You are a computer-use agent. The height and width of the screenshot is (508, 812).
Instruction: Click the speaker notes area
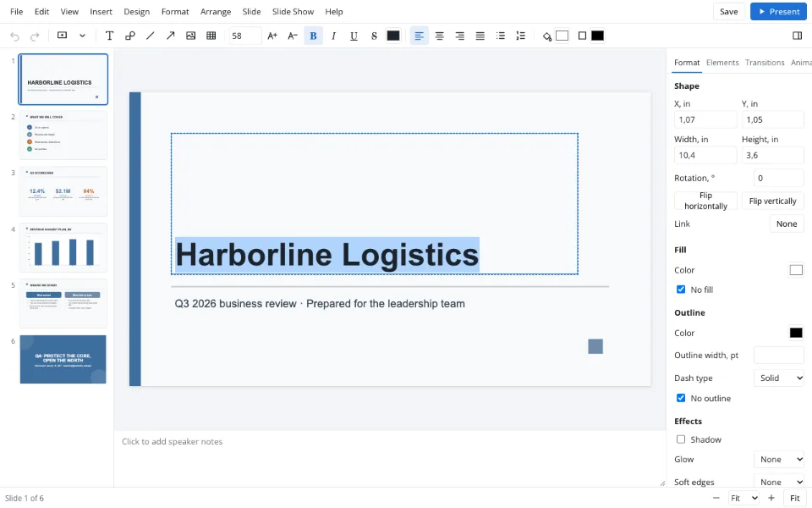point(389,459)
